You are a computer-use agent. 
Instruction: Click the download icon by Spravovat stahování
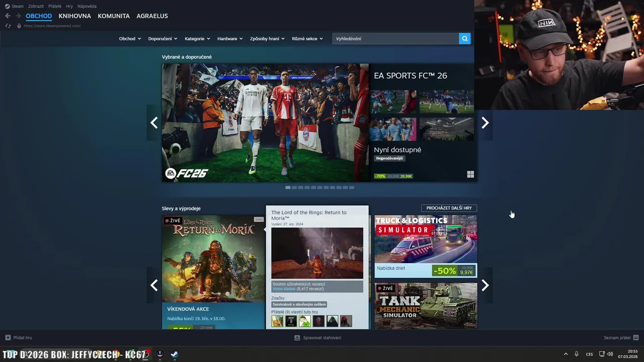click(x=297, y=337)
